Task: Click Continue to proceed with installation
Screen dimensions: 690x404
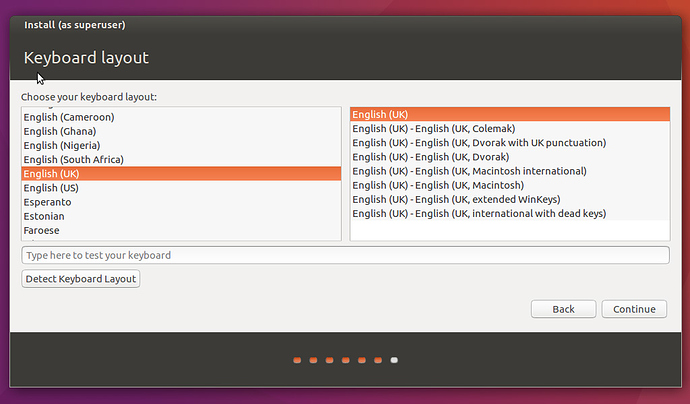Action: [x=634, y=309]
